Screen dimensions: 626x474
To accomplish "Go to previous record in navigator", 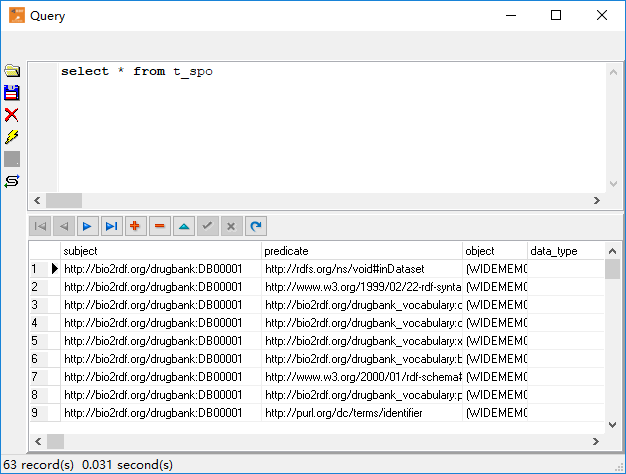I will pyautogui.click(x=64, y=226).
